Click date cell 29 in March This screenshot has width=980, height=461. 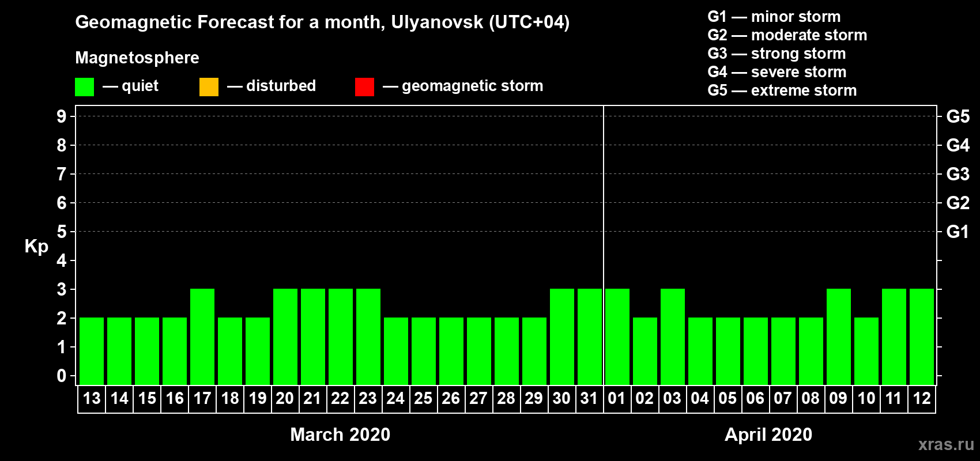pos(534,399)
